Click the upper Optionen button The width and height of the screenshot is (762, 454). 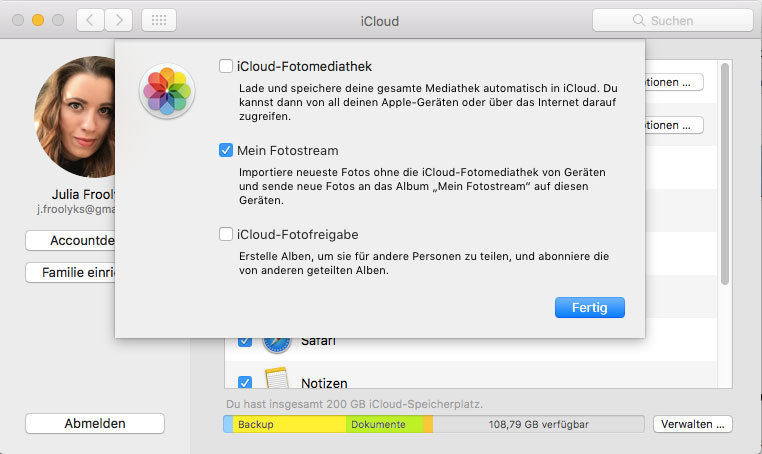point(674,82)
